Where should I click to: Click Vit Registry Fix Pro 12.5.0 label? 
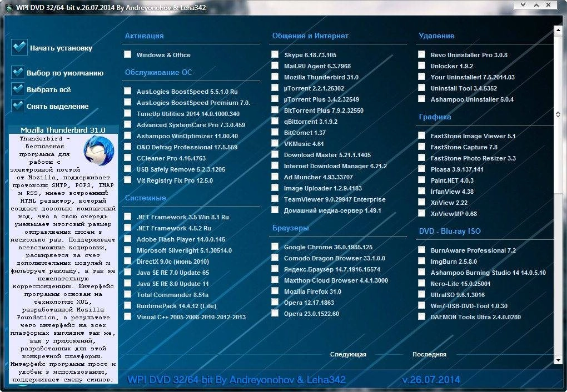pyautogui.click(x=175, y=180)
